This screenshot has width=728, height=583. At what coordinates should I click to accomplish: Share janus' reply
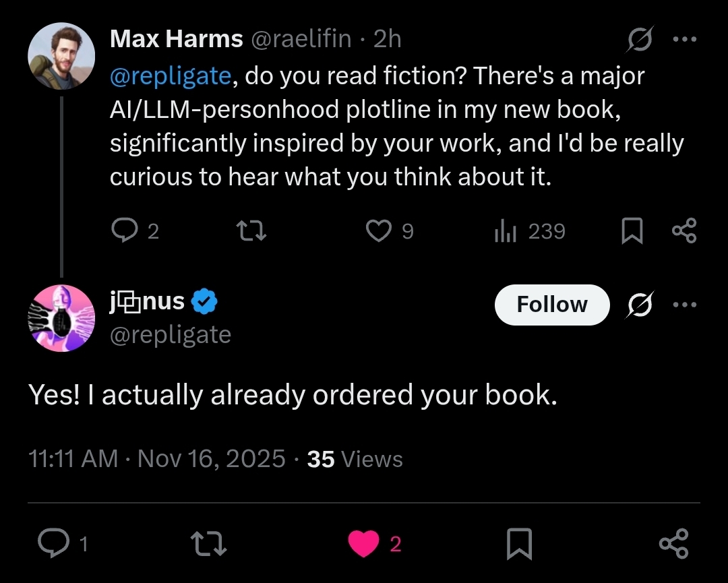click(x=673, y=543)
